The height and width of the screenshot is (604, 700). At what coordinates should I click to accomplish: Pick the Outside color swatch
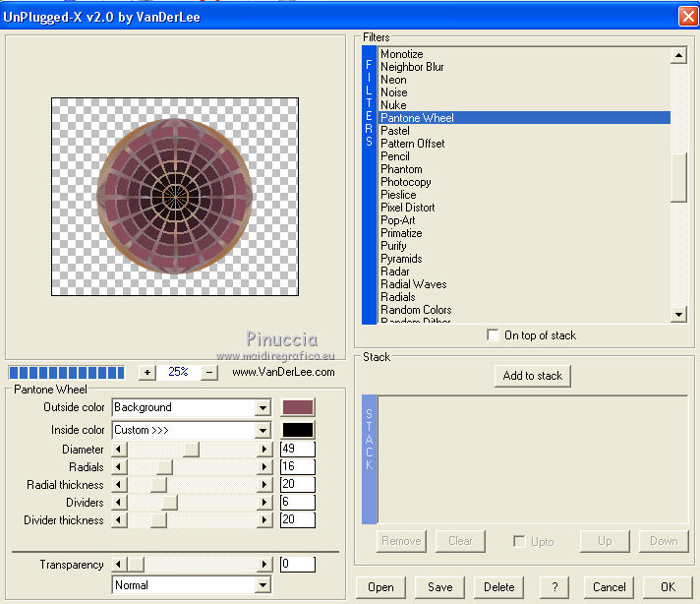tap(298, 407)
